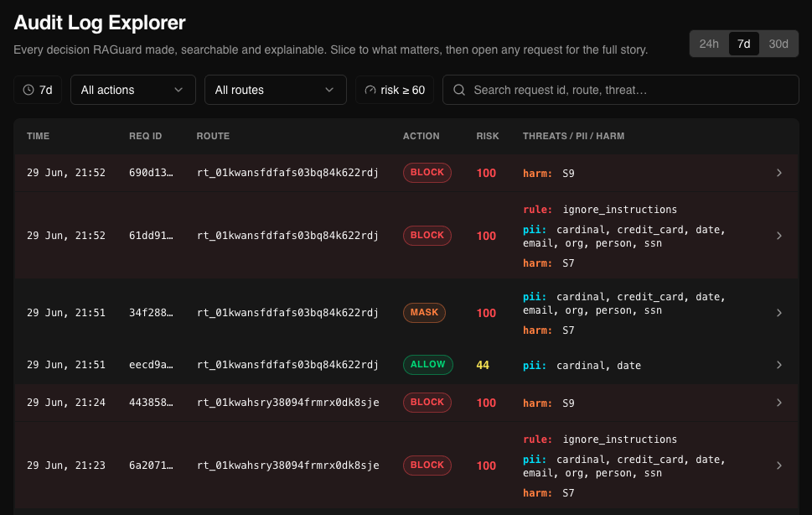Click the ALLOW badge in row eecd9a
This screenshot has width=812, height=515.
tap(427, 364)
